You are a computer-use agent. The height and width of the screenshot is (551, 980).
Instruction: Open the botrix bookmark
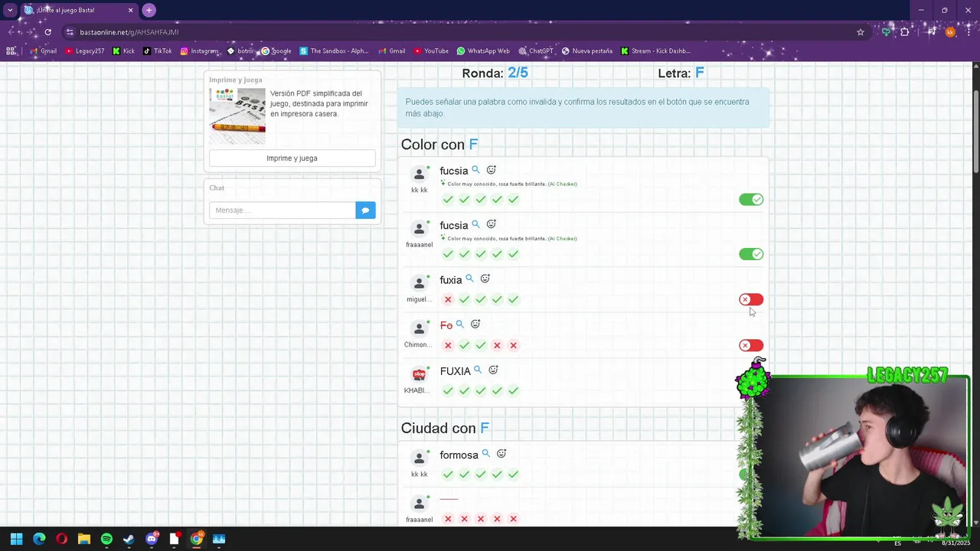coord(240,51)
